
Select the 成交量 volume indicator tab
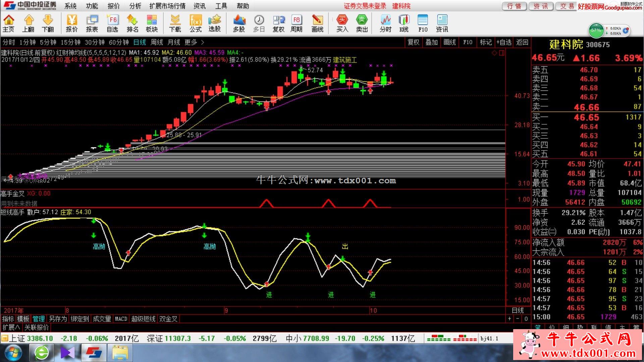coord(102,319)
